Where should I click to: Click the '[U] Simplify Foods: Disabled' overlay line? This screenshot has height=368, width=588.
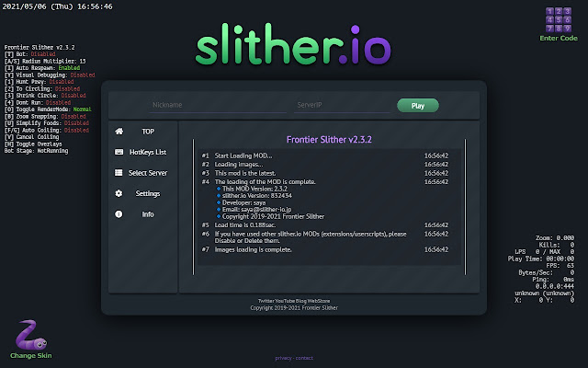[47, 123]
